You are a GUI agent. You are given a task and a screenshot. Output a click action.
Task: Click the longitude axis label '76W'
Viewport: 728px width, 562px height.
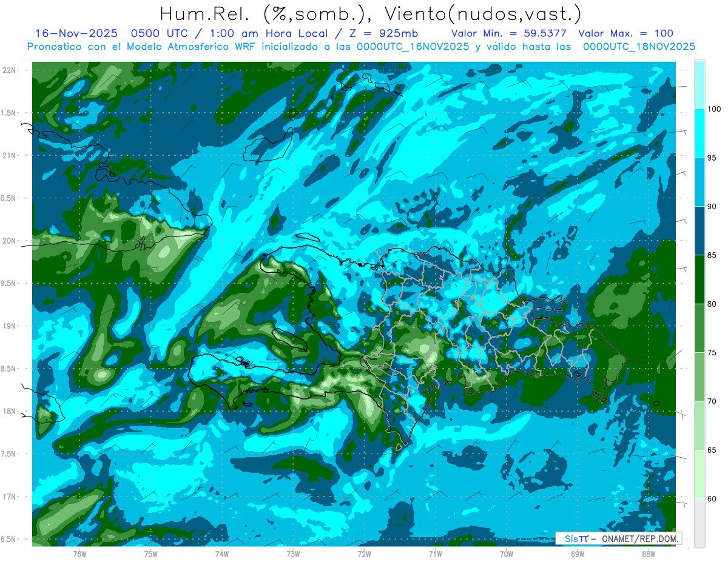pos(79,554)
